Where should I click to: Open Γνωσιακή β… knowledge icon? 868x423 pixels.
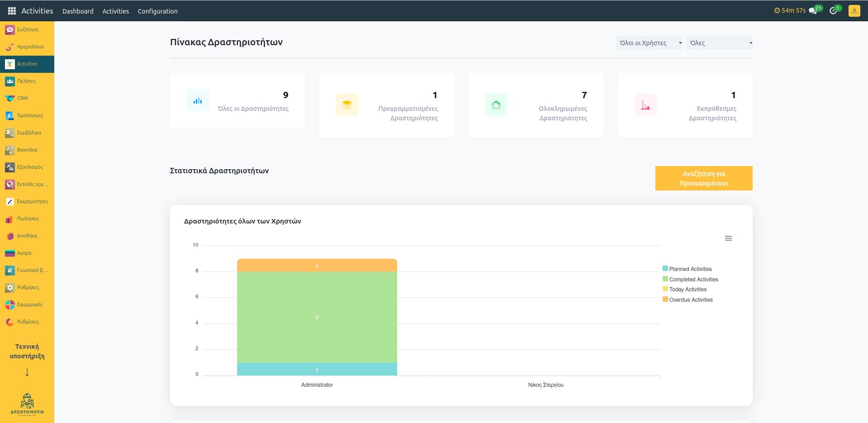tap(10, 270)
